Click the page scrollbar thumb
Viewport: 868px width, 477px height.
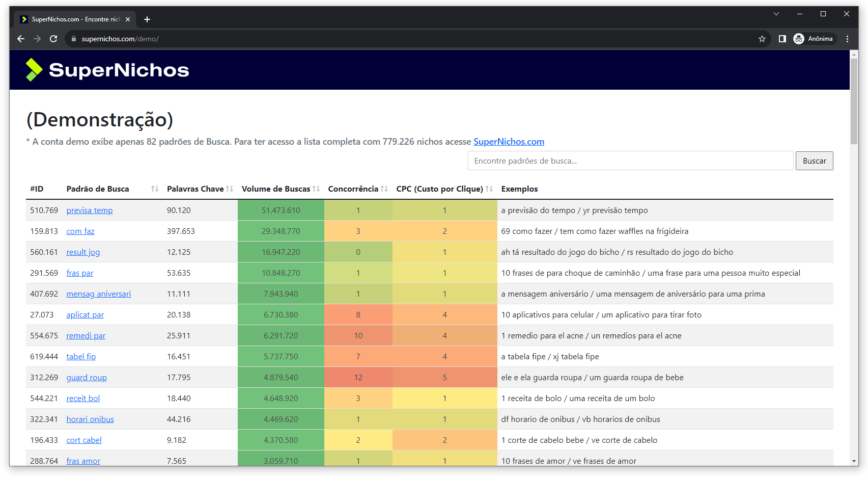pos(854,101)
